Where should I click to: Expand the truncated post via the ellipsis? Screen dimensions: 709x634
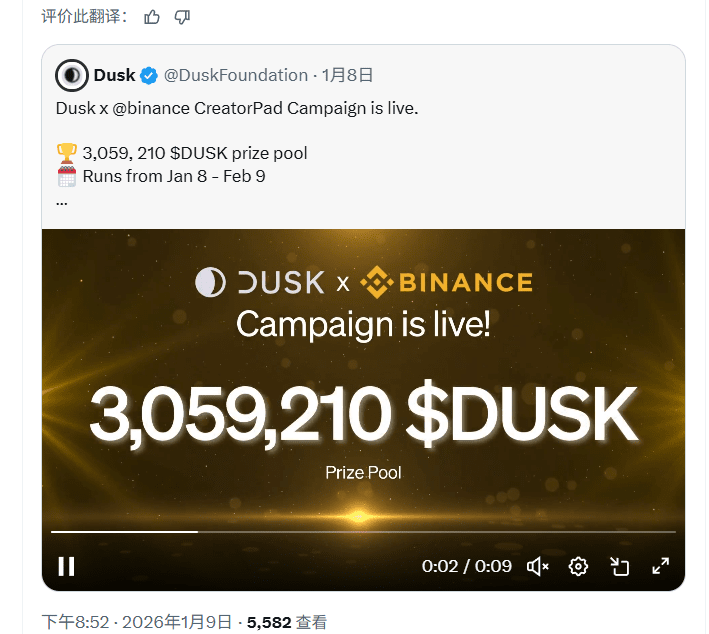(x=62, y=200)
